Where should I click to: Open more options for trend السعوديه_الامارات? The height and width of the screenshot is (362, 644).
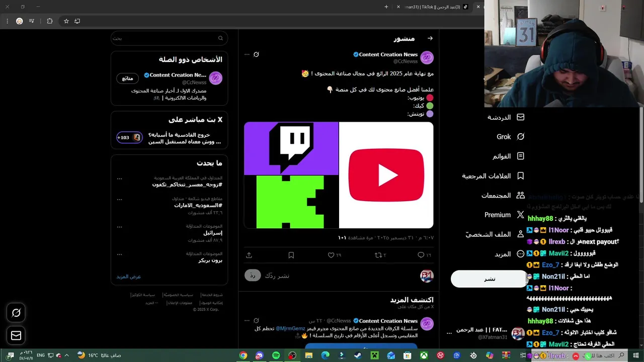pyautogui.click(x=119, y=199)
